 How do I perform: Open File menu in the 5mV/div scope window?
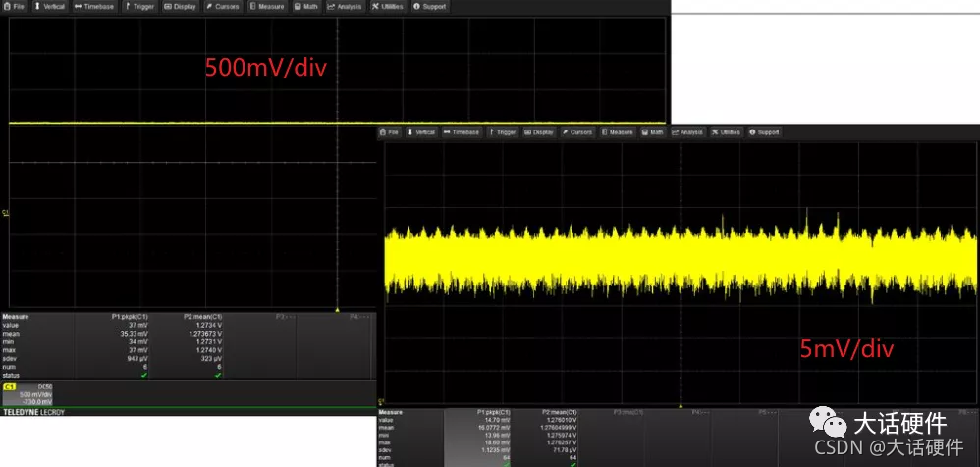tap(390, 132)
